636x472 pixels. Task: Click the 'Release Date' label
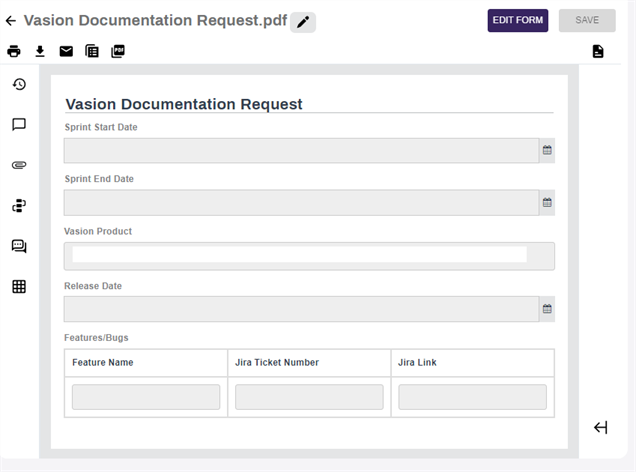pyautogui.click(x=93, y=286)
